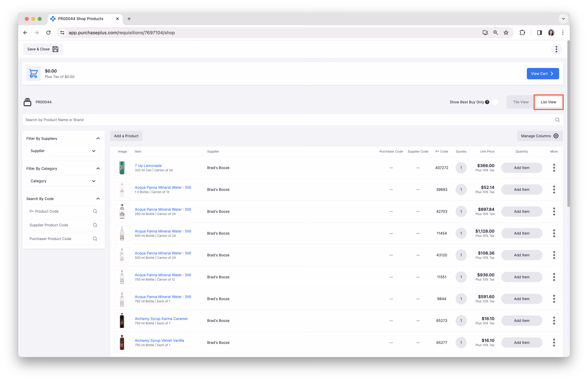Image resolution: width=588 pixels, height=381 pixels.
Task: Open More menu for P+ Code 39683 row
Action: coord(554,190)
